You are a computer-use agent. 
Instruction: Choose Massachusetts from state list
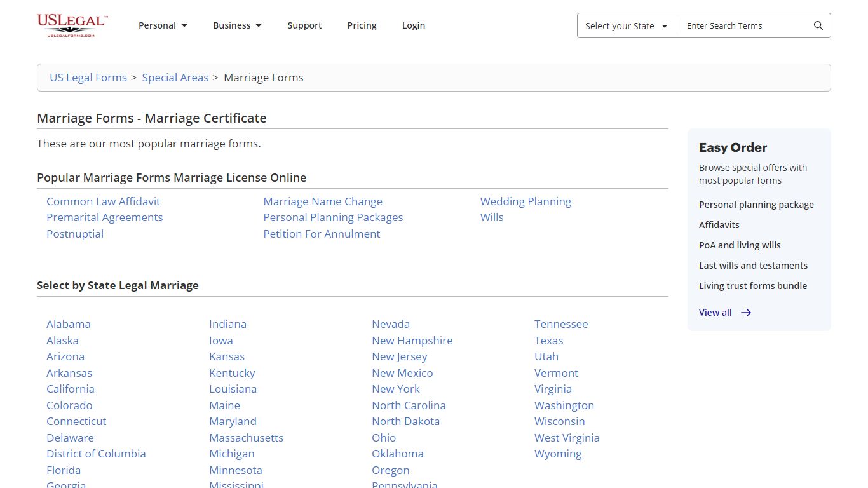click(x=246, y=438)
